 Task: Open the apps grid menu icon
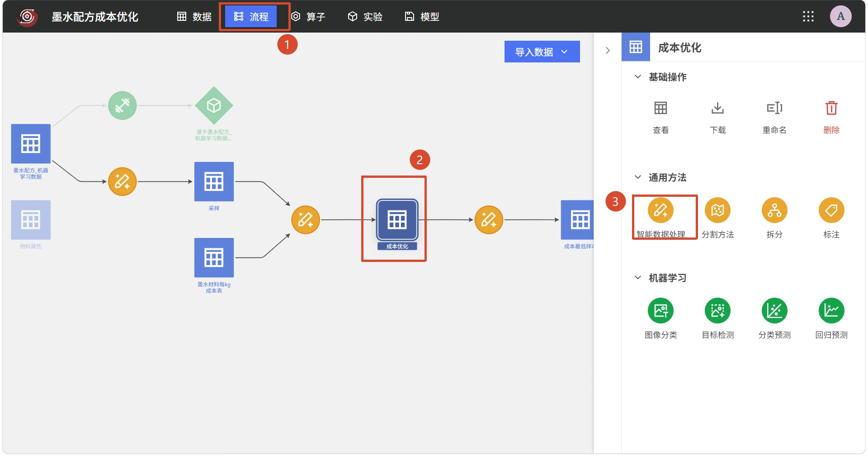click(x=808, y=17)
